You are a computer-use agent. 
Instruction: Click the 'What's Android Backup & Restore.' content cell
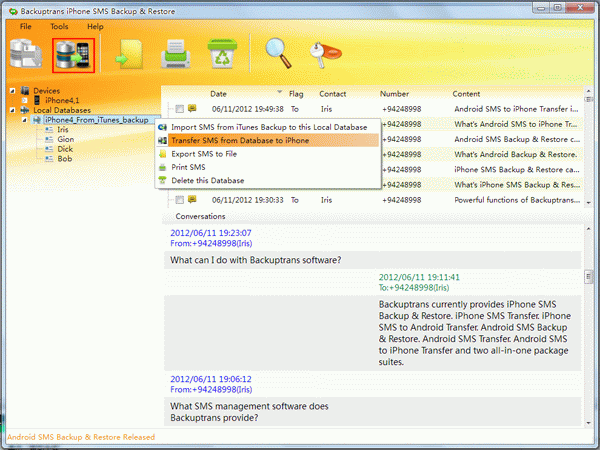point(515,155)
